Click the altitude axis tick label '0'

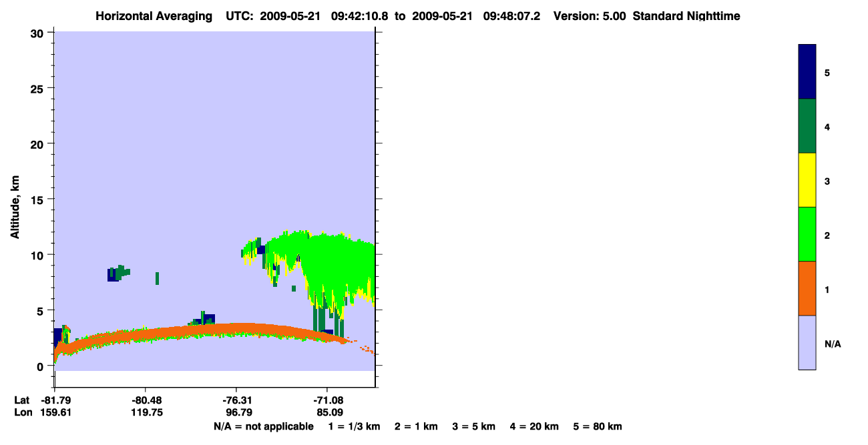41,366
